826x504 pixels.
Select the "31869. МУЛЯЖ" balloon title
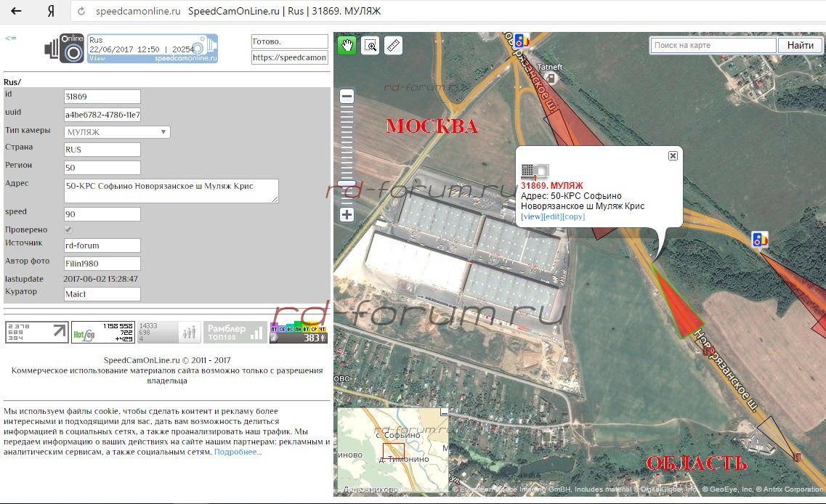coord(551,185)
